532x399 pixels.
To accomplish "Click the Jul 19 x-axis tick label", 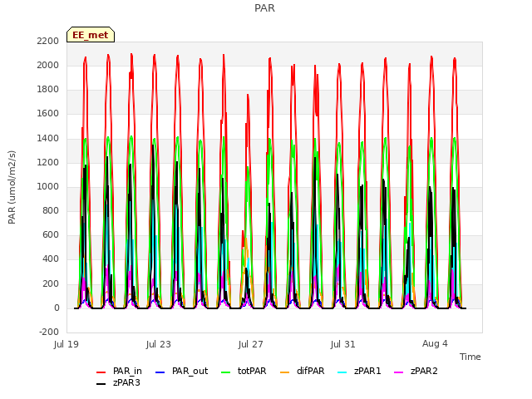I will [x=66, y=344].
